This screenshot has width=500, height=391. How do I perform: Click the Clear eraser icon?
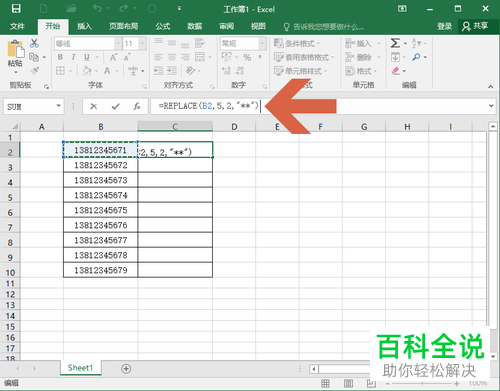(395, 71)
